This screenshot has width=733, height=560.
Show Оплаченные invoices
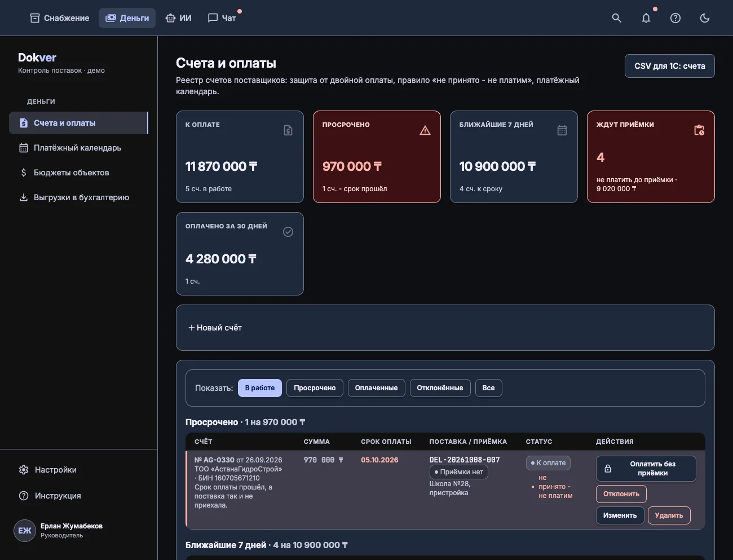pyautogui.click(x=377, y=388)
